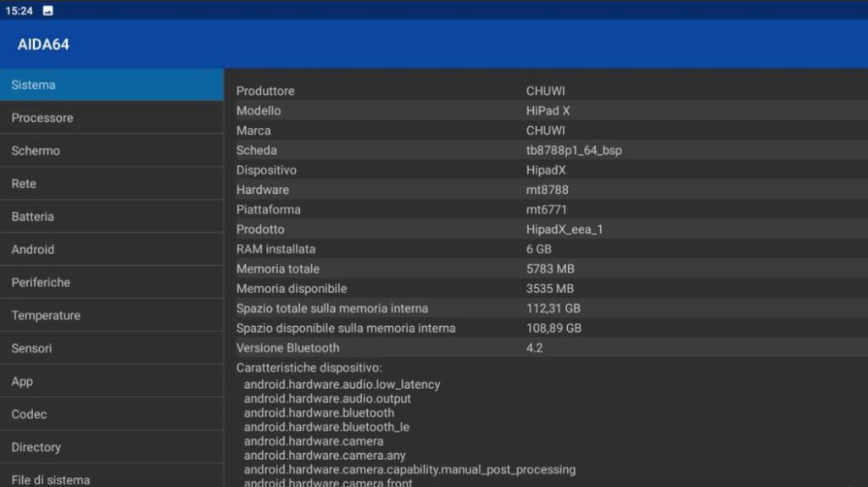
Task: Go to Directory section
Action: (111, 447)
